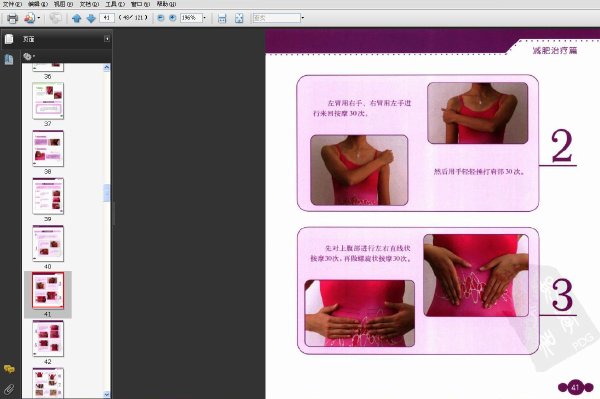Open the 工具 (Tools) menu
This screenshot has width=600, height=399.
[115, 4]
